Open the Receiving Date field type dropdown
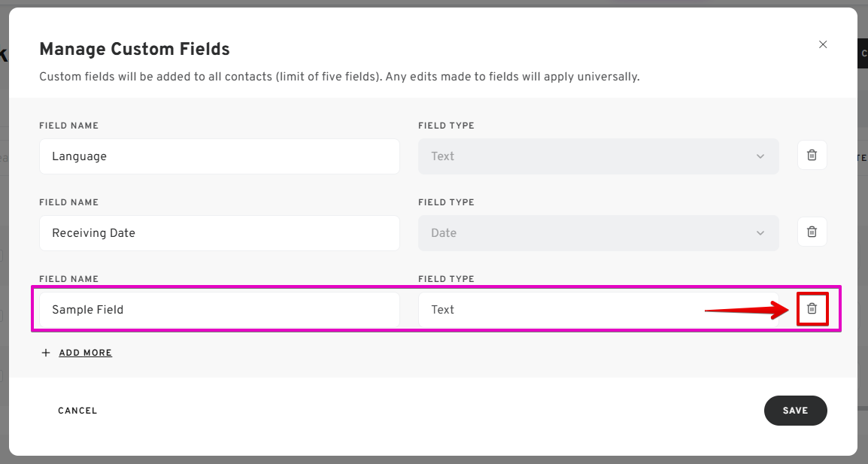868x464 pixels. tap(598, 233)
